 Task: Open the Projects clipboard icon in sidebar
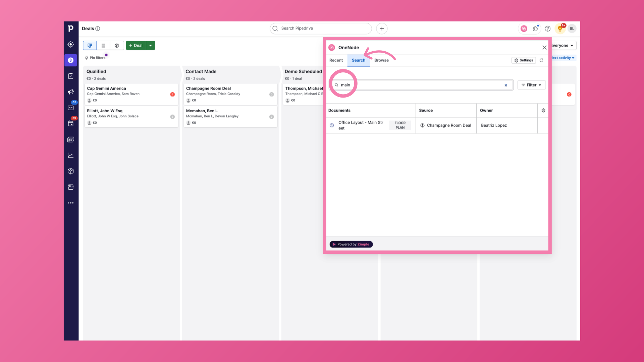71,76
